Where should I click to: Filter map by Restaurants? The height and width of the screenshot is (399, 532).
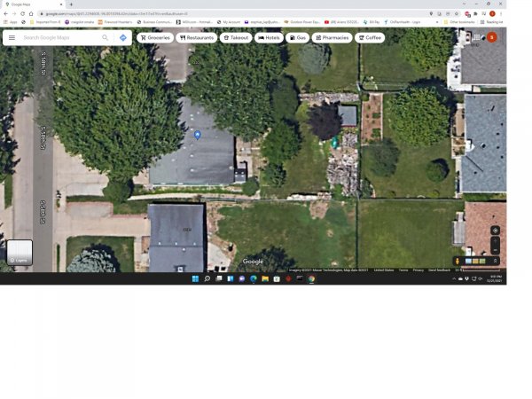pyautogui.click(x=196, y=38)
